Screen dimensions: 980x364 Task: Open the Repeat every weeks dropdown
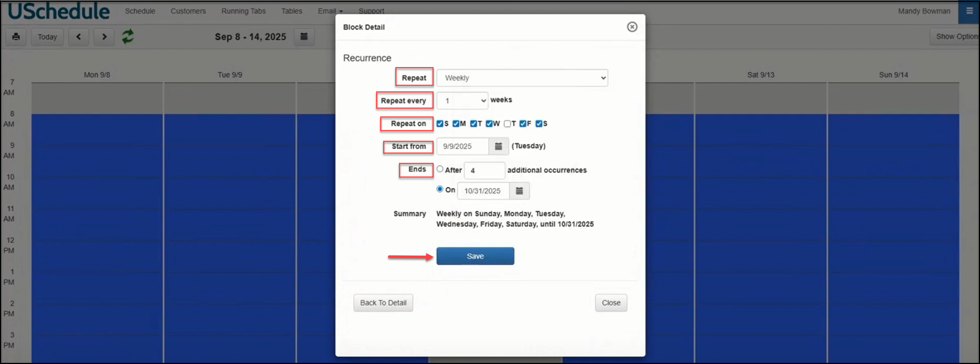click(x=462, y=101)
